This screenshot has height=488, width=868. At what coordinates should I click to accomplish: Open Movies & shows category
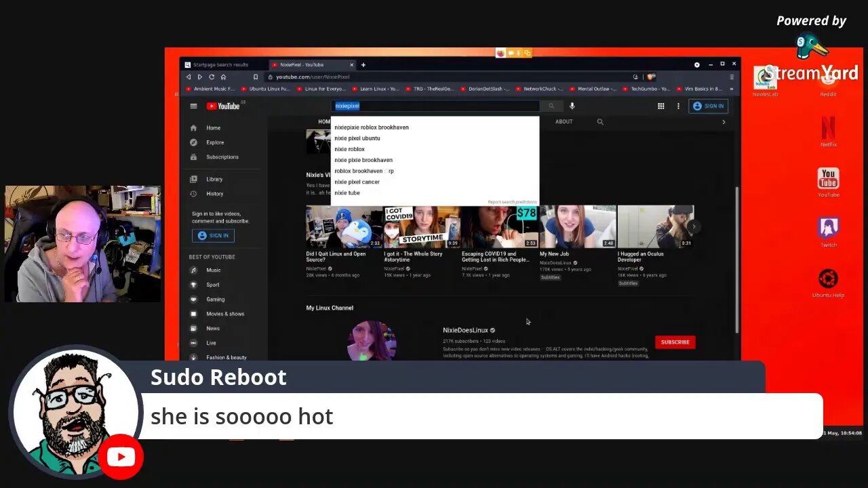224,314
